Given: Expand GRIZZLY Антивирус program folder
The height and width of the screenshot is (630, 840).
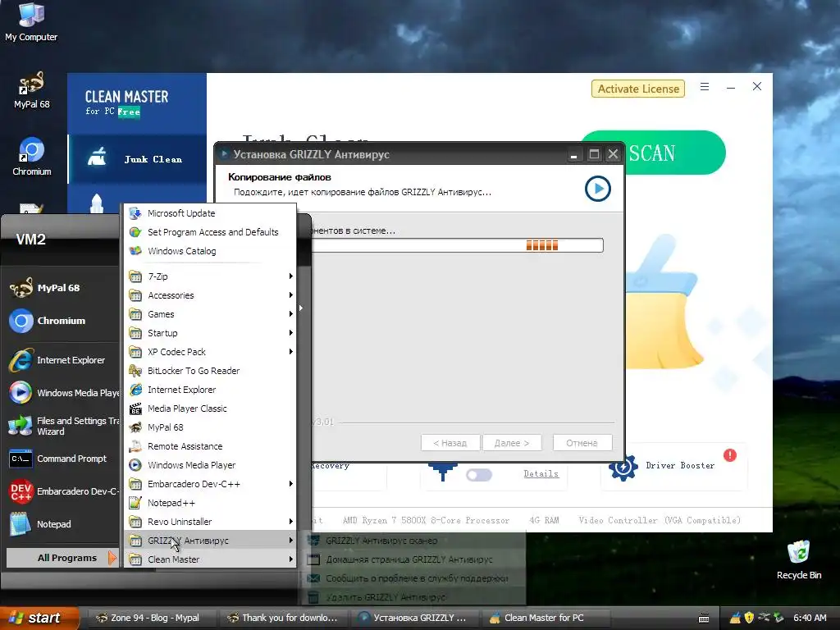Looking at the screenshot, I should (210, 541).
